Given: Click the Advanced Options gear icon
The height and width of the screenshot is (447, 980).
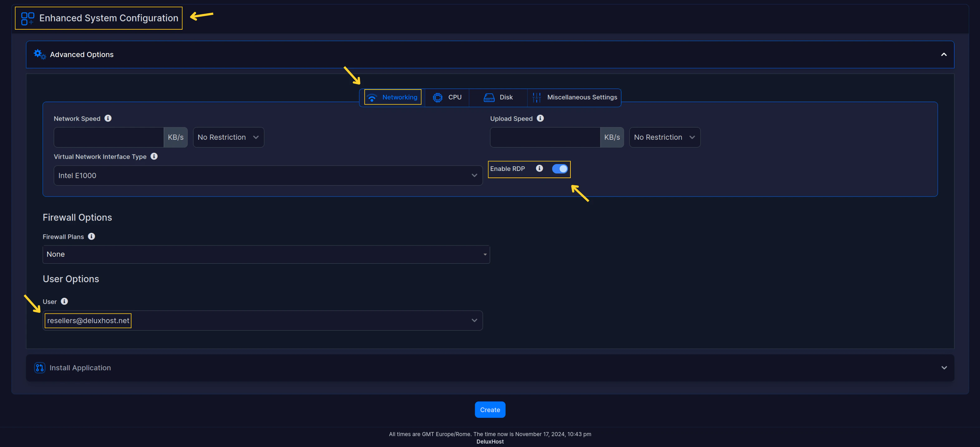Looking at the screenshot, I should coord(40,55).
